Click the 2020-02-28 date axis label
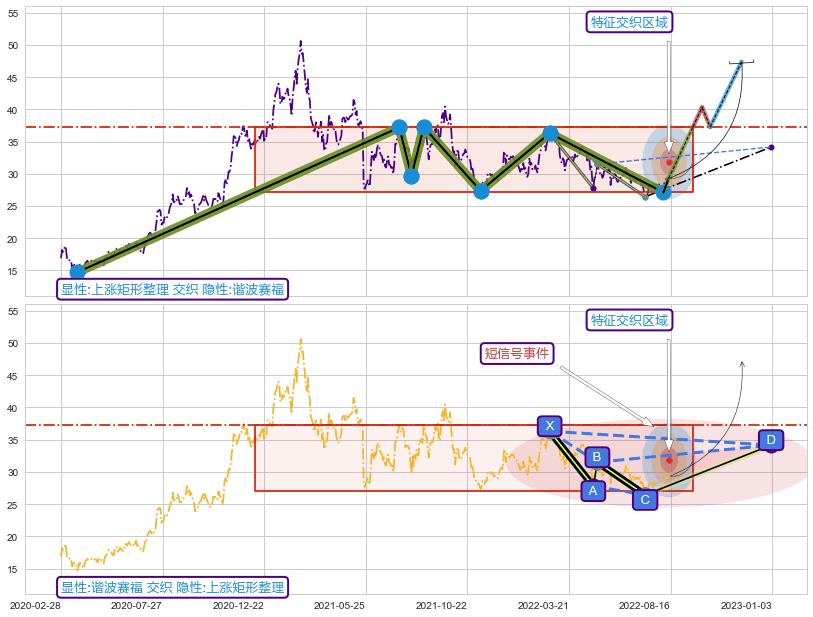This screenshot has width=813, height=617. pyautogui.click(x=35, y=605)
